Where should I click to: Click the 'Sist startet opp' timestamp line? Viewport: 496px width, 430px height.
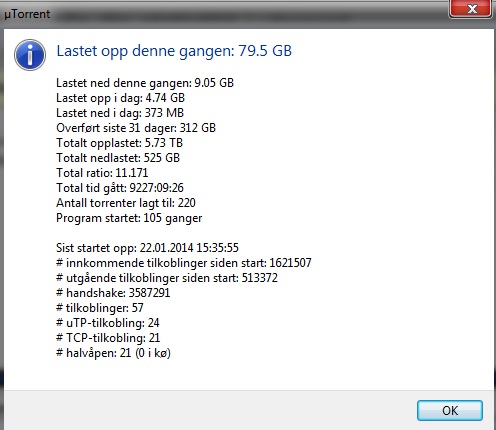coord(147,248)
